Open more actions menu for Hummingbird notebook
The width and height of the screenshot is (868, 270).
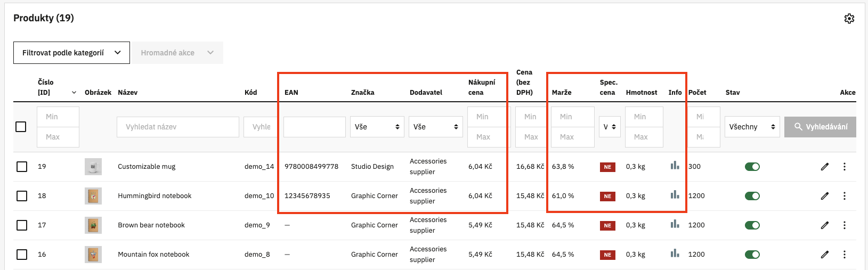845,196
